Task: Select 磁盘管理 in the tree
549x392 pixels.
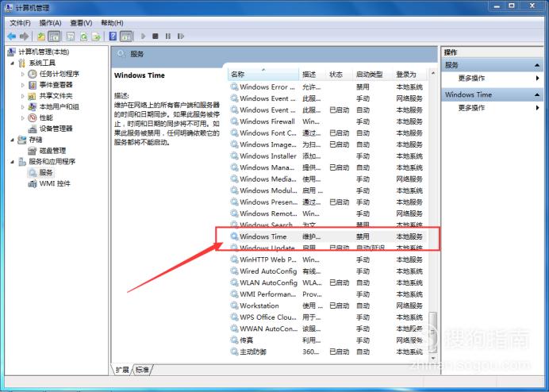Action: [x=52, y=151]
